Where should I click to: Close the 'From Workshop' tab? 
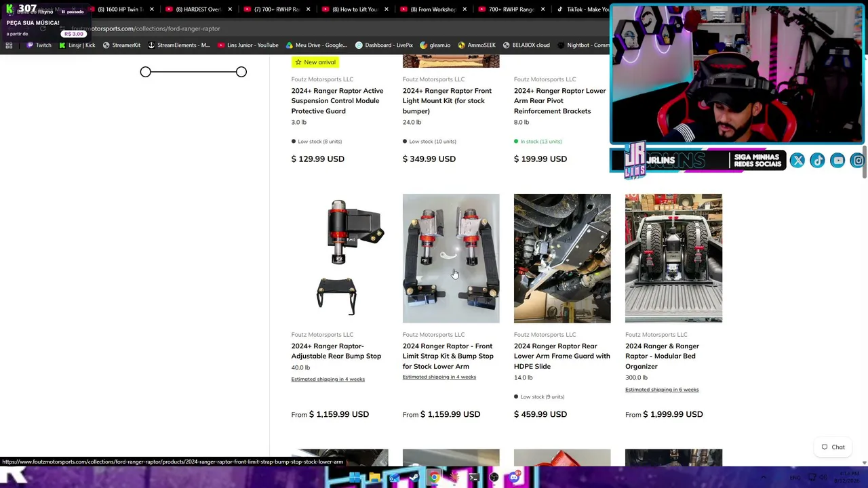(x=465, y=9)
